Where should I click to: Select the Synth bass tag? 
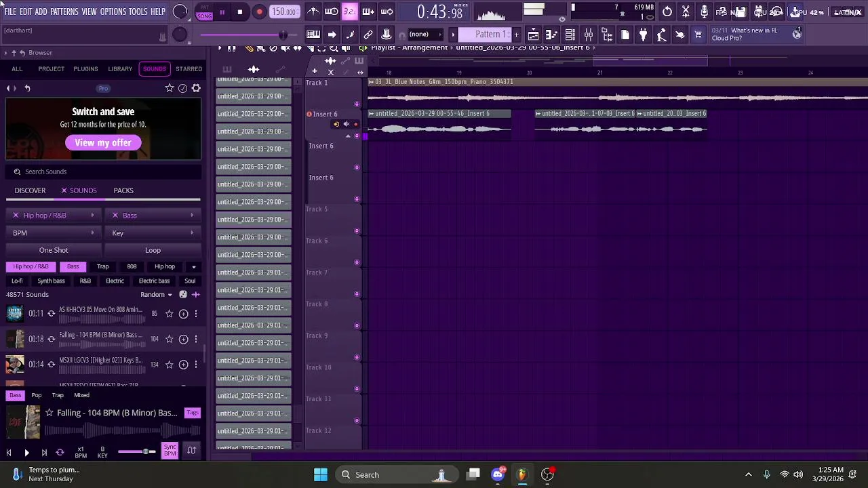[51, 281]
